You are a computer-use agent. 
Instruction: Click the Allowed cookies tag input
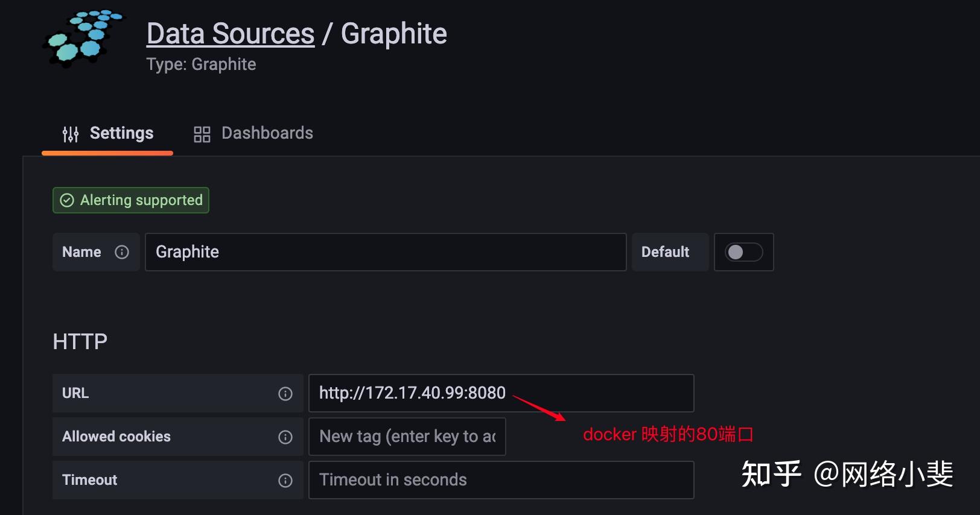coord(407,437)
